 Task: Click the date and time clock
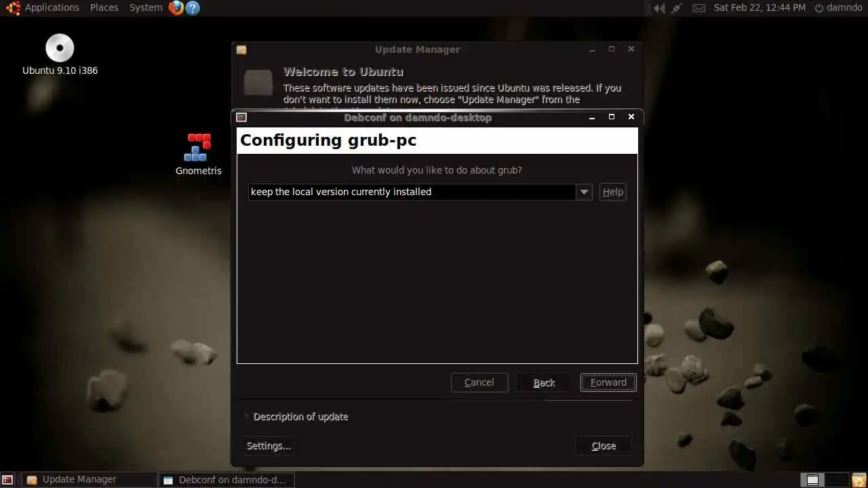coord(759,7)
